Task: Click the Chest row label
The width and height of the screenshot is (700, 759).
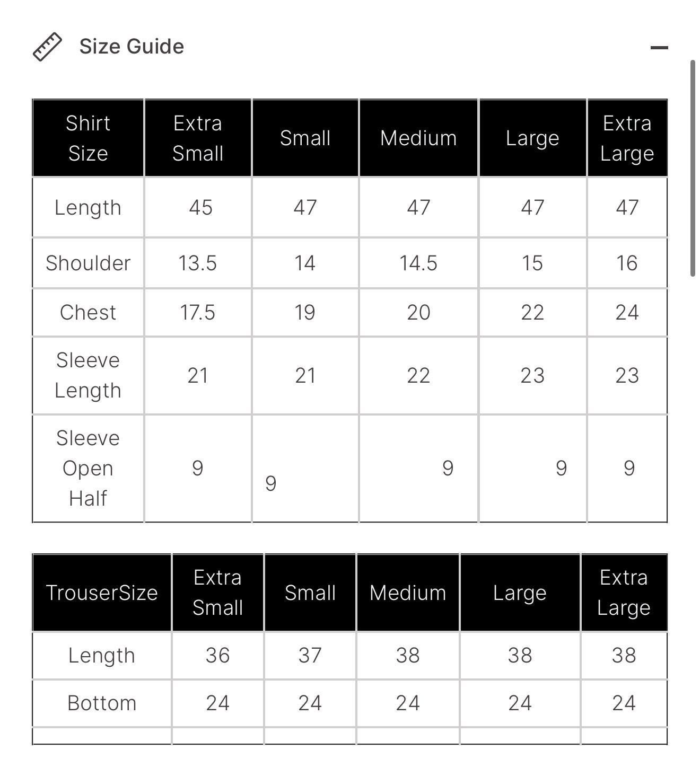Action: coord(88,312)
